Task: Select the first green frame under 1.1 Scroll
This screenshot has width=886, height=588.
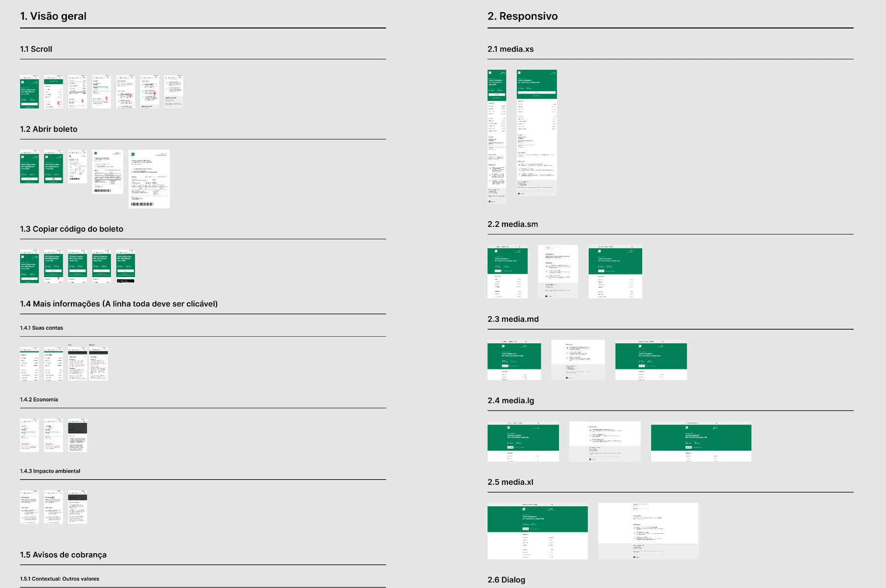Action: tap(30, 92)
